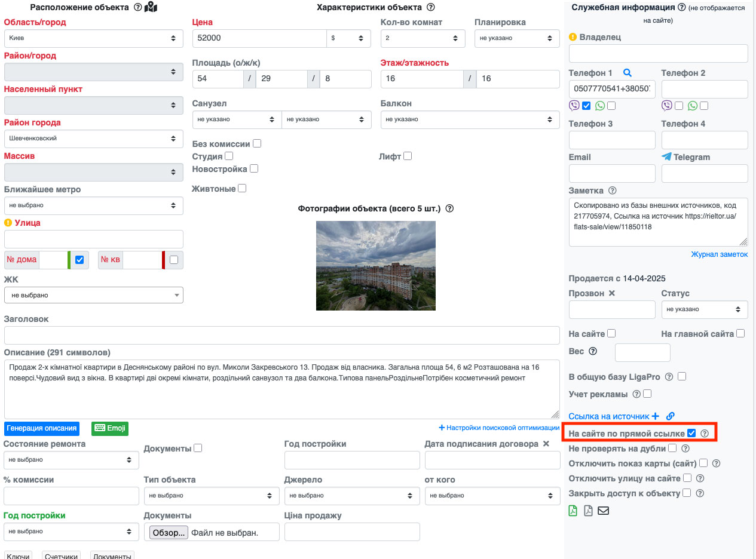Click the help icon beside Расположение объекта heading
This screenshot has width=756, height=559.
pos(137,7)
